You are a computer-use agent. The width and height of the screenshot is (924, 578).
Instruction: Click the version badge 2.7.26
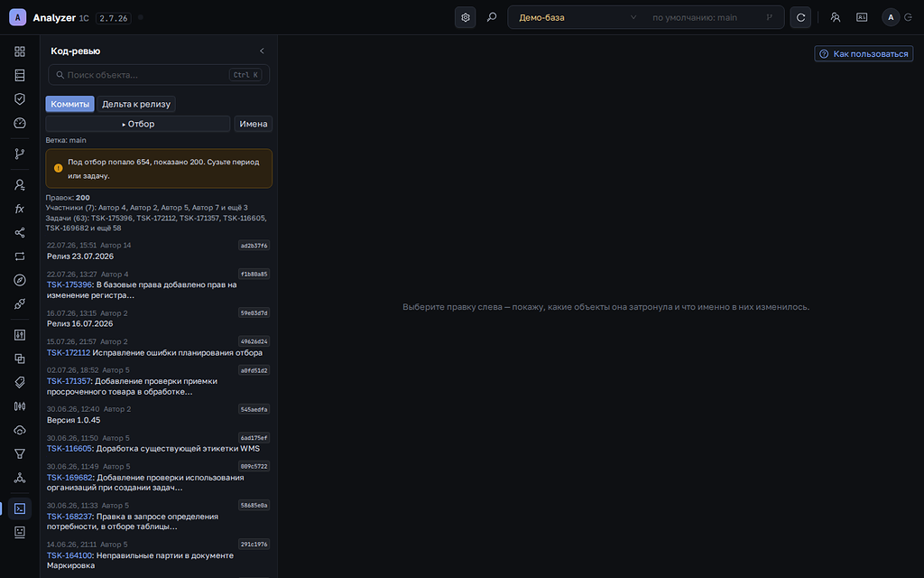pos(113,18)
